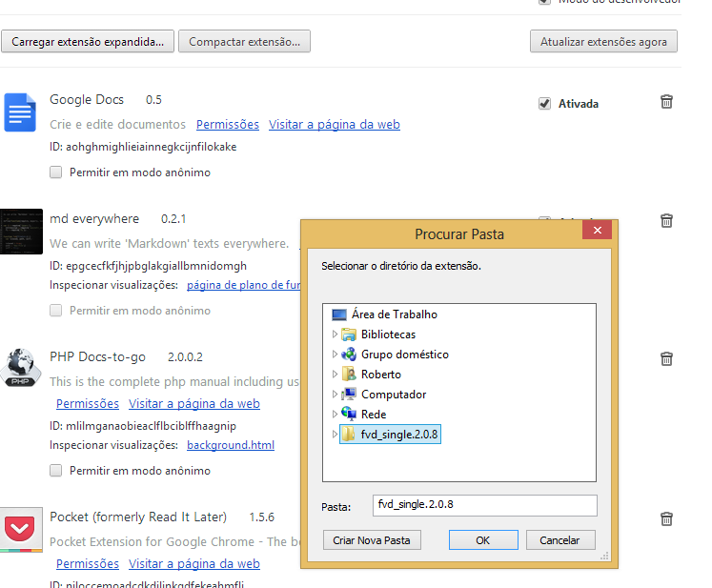
Task: Click OK in Procurar Pasta dialog
Action: tap(483, 539)
